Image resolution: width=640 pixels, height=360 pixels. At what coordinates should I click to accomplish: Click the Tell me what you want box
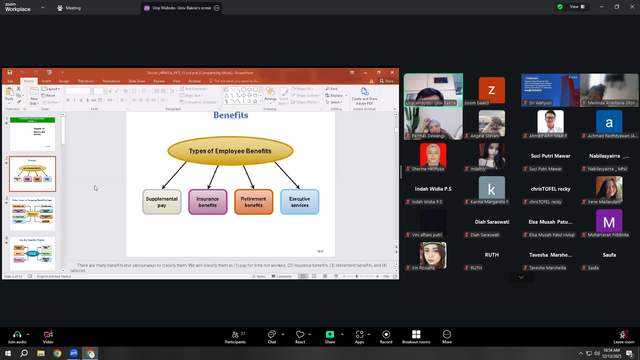(x=235, y=81)
